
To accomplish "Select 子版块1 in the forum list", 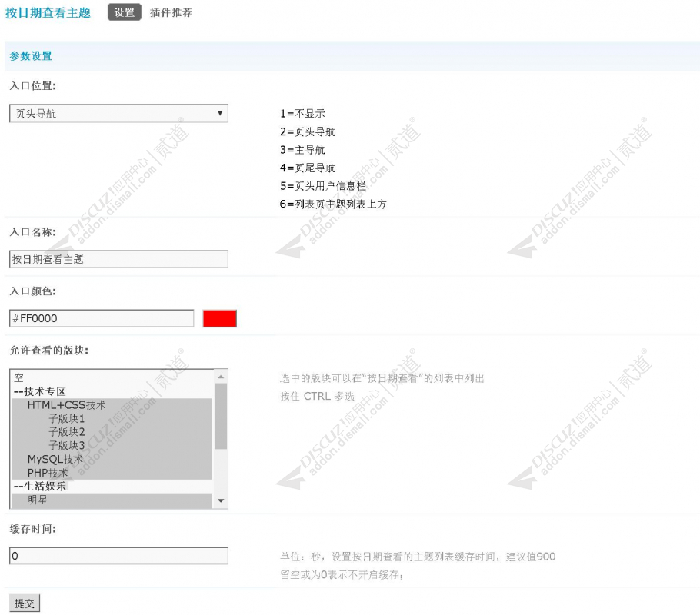I will point(112,419).
